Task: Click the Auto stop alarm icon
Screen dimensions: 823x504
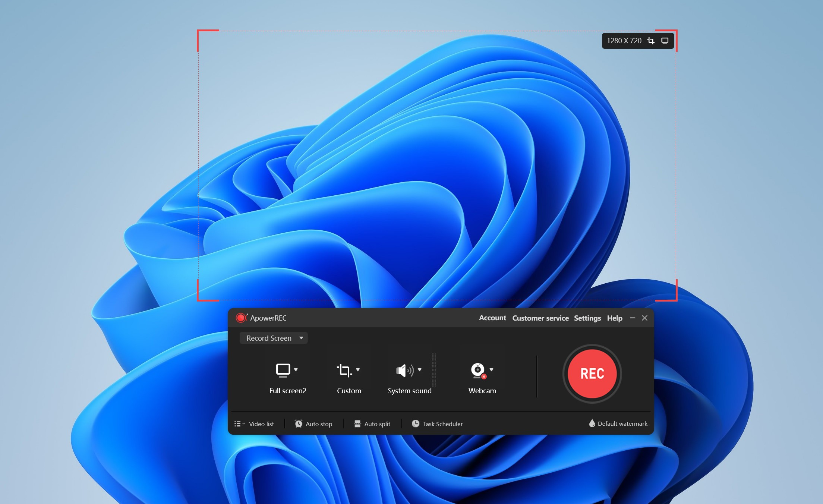Action: 299,423
